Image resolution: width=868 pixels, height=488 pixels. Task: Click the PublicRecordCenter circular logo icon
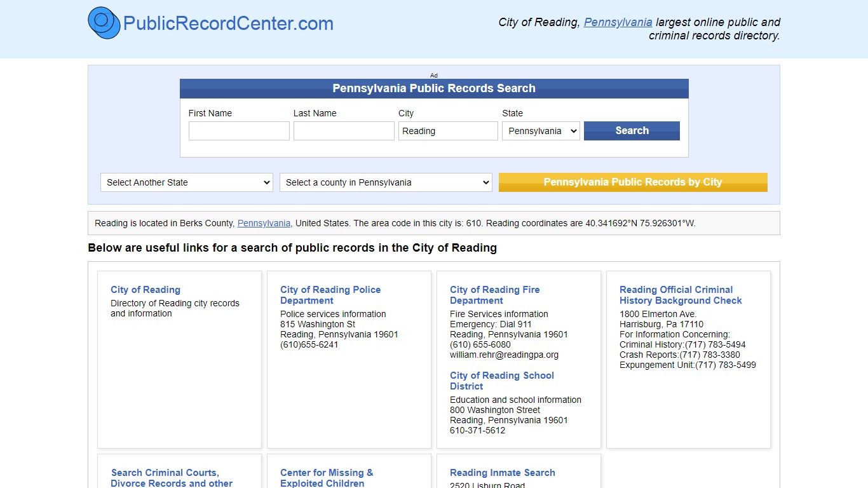coord(104,23)
